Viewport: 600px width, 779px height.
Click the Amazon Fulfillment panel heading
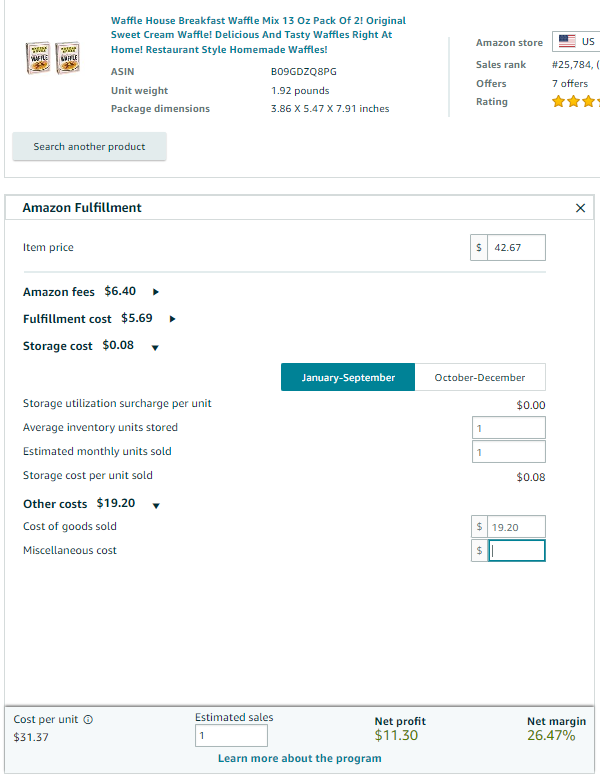(x=82, y=208)
